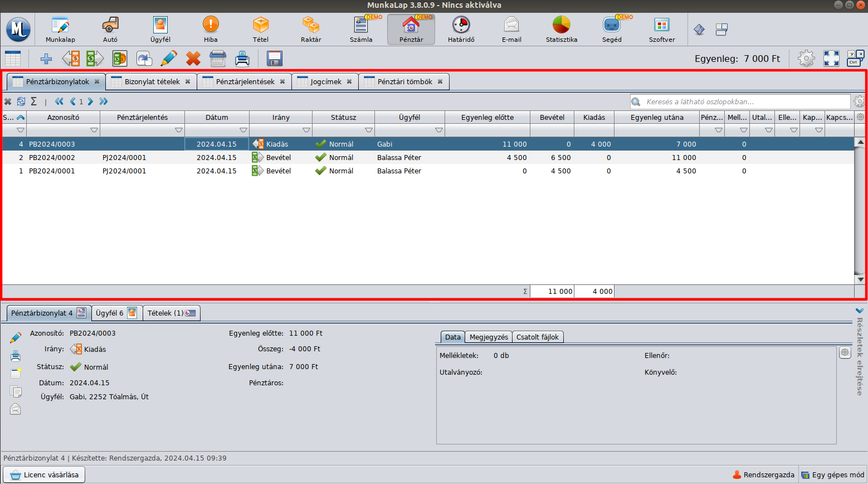Click the red X delete icon
Screen dimensions: 868x484
(x=193, y=59)
